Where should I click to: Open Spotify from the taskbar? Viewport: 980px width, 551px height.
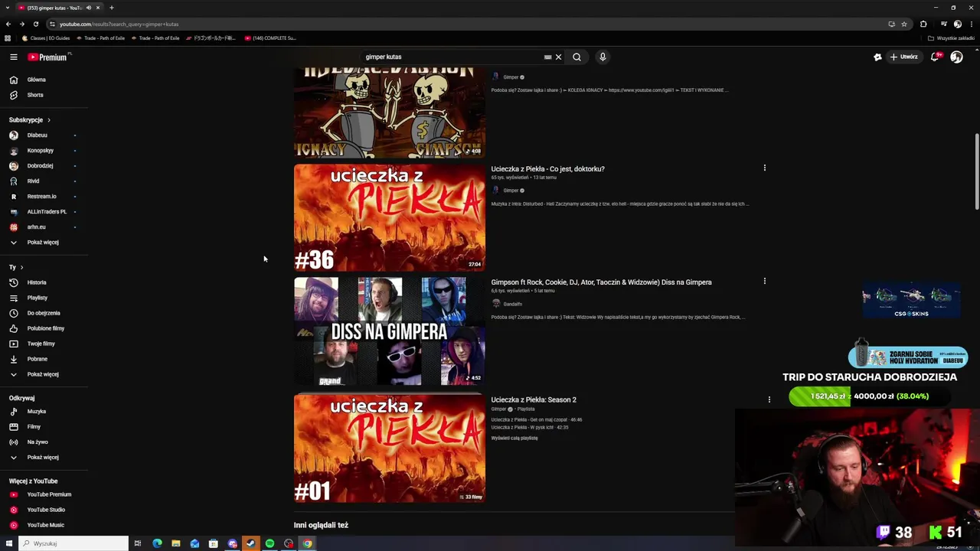[x=269, y=543]
